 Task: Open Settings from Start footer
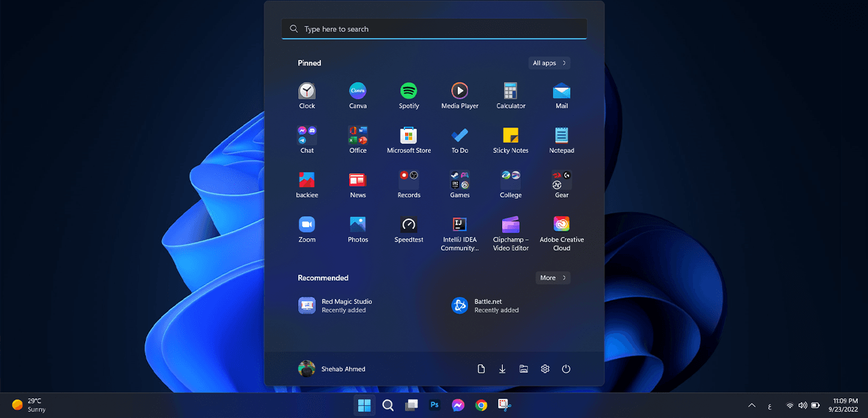click(x=545, y=368)
